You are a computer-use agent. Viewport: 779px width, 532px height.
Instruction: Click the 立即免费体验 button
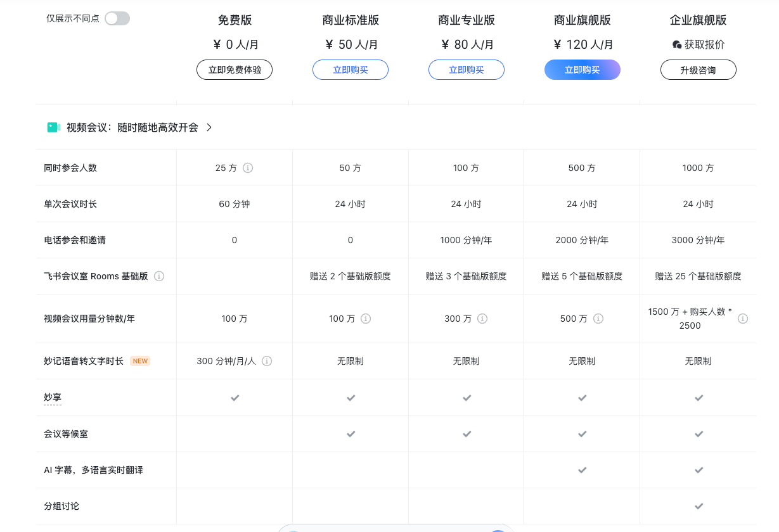(x=234, y=70)
